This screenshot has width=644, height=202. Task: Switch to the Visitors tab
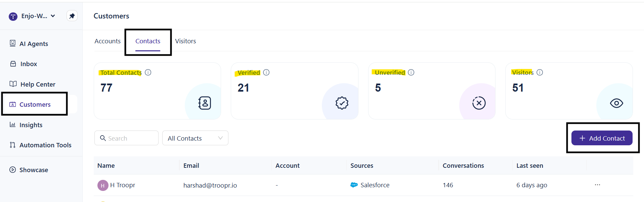(x=185, y=41)
